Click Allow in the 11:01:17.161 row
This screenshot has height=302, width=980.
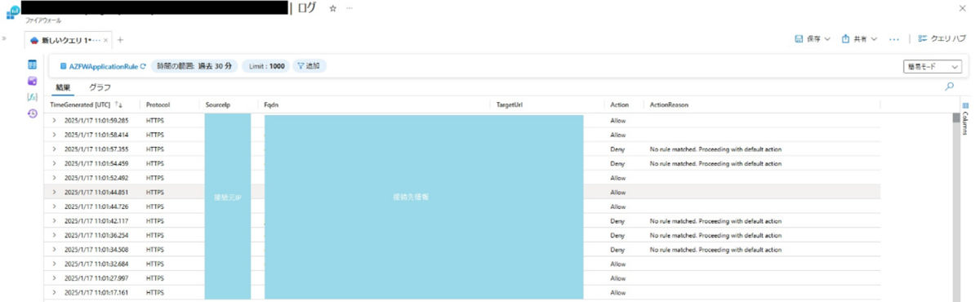(x=617, y=292)
